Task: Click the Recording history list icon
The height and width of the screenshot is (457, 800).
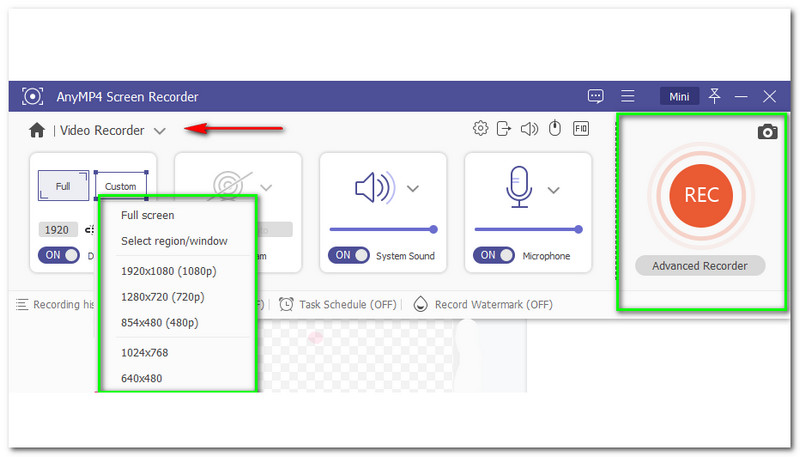Action: (x=22, y=304)
